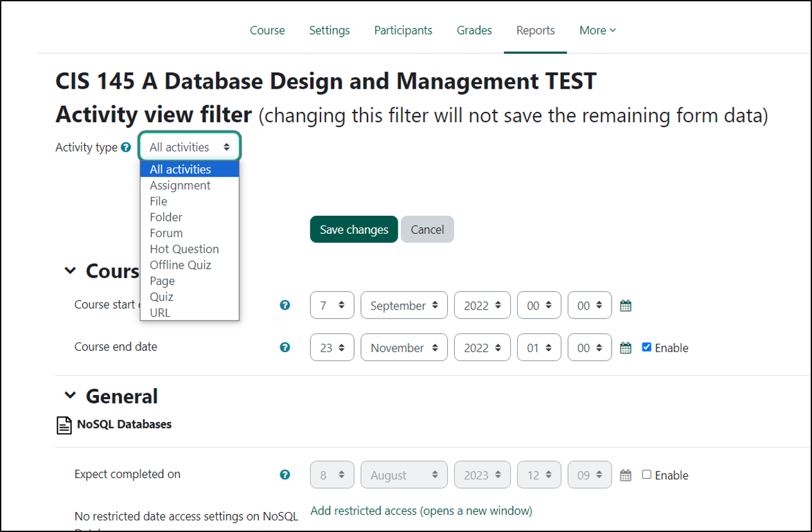Switch to the Grades tab

click(x=474, y=30)
